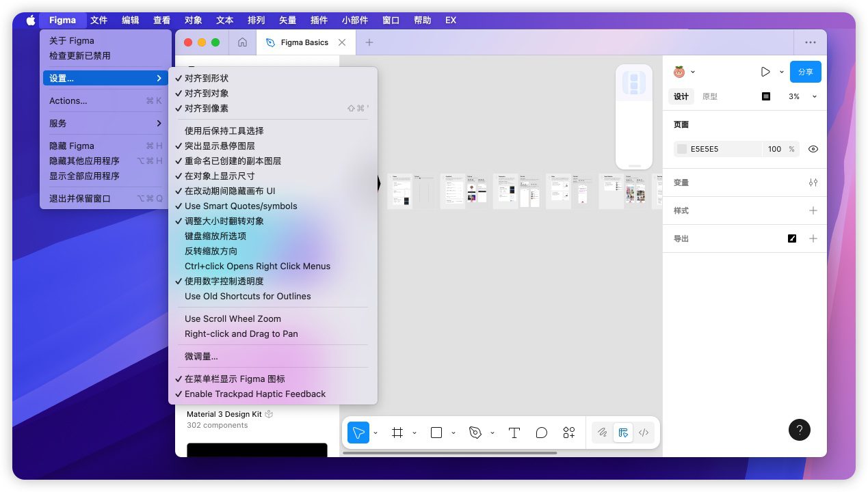This screenshot has width=868, height=492.
Task: Click the blue 分享 button
Action: pos(805,72)
